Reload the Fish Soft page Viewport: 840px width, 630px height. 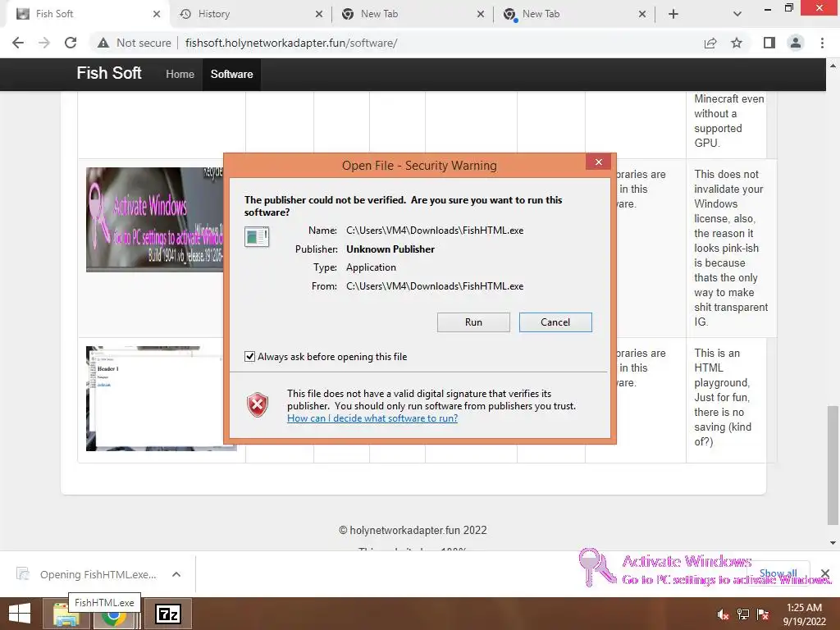pyautogui.click(x=71, y=43)
